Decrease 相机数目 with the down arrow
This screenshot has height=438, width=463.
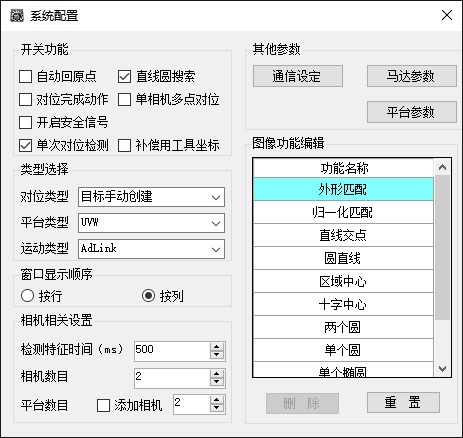(217, 382)
